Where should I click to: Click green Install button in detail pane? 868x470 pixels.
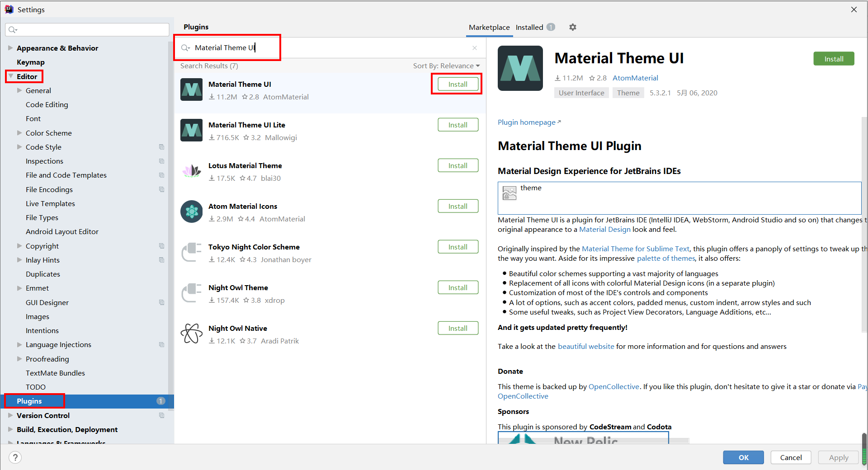pos(834,59)
